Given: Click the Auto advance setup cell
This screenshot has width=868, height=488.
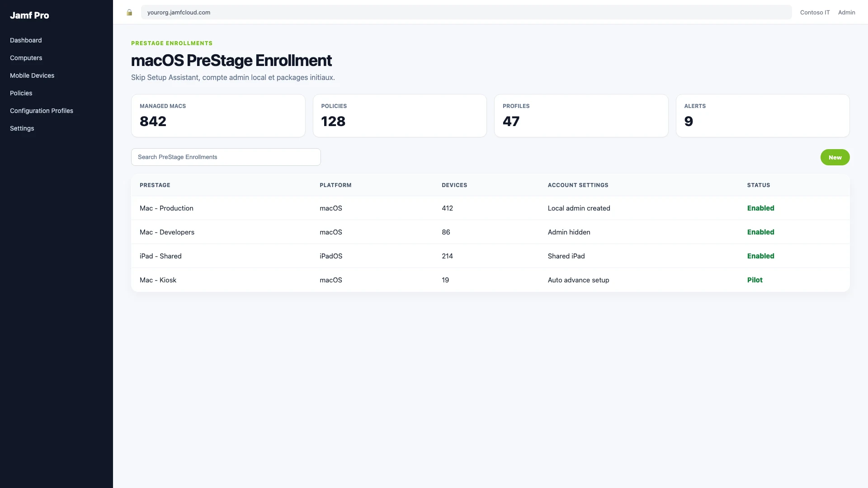Looking at the screenshot, I should pyautogui.click(x=578, y=280).
